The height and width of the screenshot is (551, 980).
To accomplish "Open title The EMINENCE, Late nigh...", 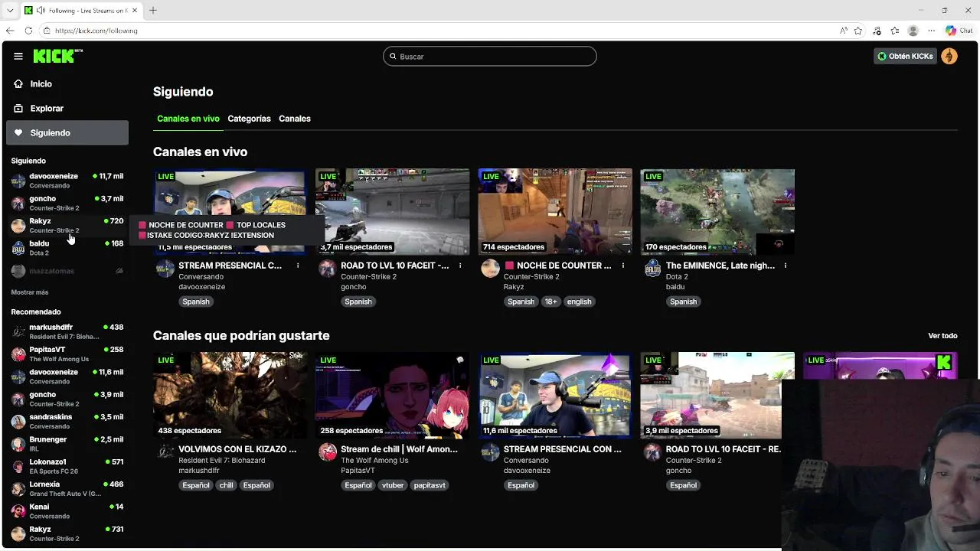I will [720, 266].
